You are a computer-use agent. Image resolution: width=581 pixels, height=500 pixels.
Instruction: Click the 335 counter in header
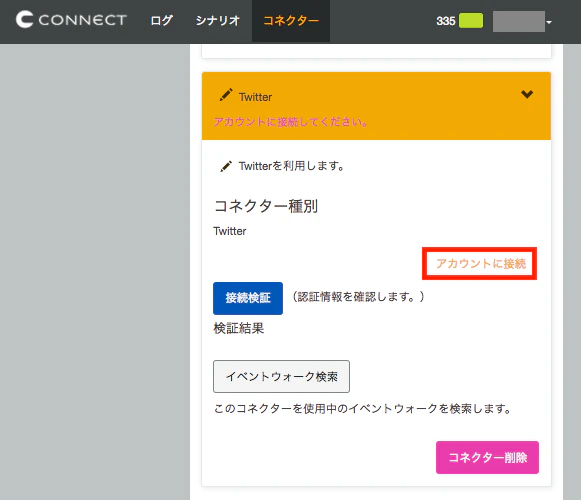(446, 21)
